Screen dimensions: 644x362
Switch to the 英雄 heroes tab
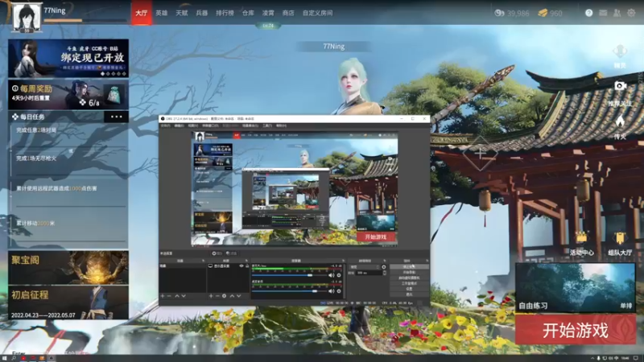pyautogui.click(x=162, y=13)
